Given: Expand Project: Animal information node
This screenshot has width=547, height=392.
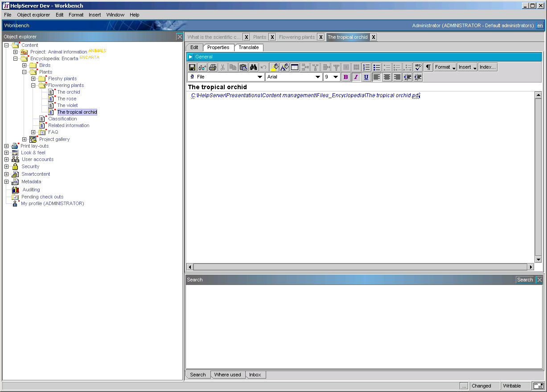Looking at the screenshot, I should pos(16,52).
